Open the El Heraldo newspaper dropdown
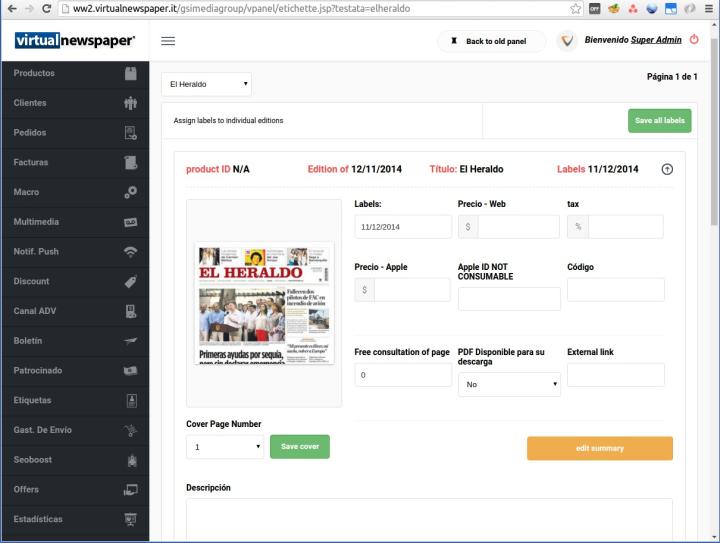 206,85
